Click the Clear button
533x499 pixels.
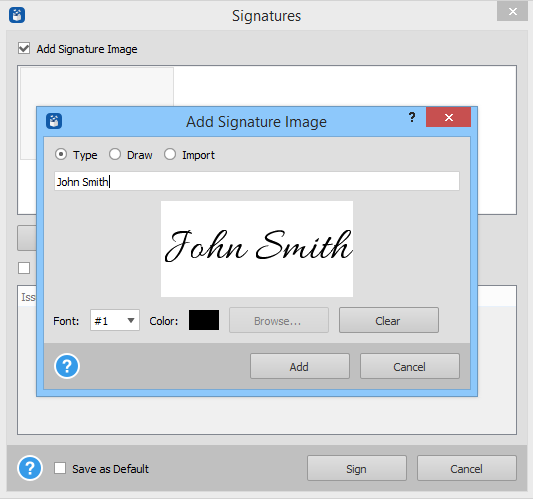click(x=389, y=320)
